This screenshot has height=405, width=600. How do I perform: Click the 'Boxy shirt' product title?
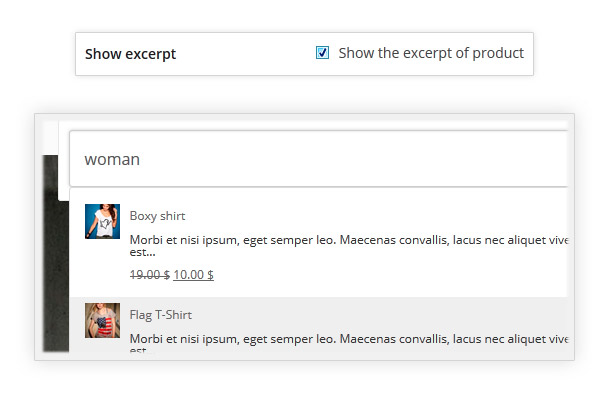[x=157, y=216]
